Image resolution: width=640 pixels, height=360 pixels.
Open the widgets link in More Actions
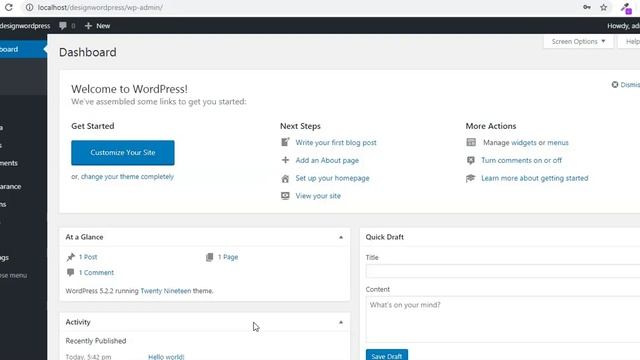(x=524, y=142)
